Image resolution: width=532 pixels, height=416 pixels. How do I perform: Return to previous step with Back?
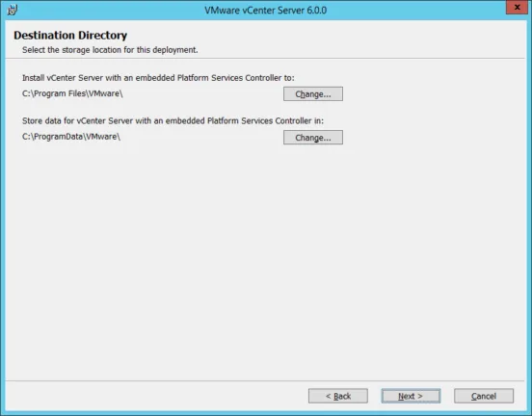[x=338, y=396]
